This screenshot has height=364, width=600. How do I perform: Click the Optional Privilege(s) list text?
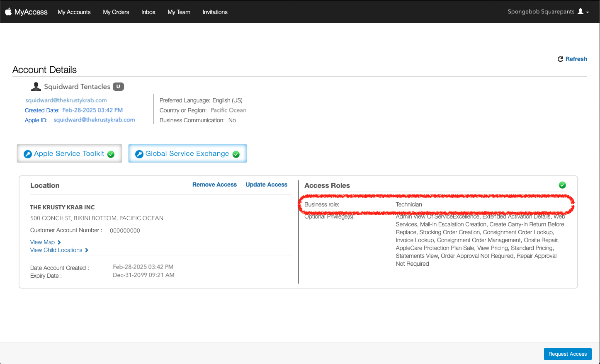(480, 240)
